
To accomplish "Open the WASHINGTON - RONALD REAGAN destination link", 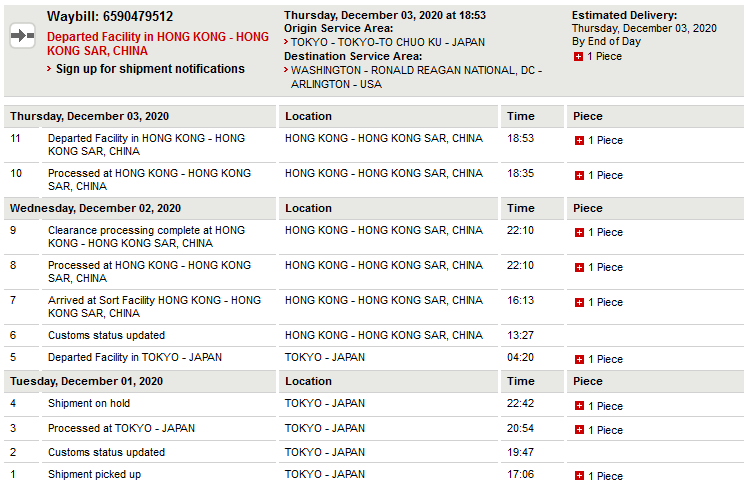I will tap(416, 77).
